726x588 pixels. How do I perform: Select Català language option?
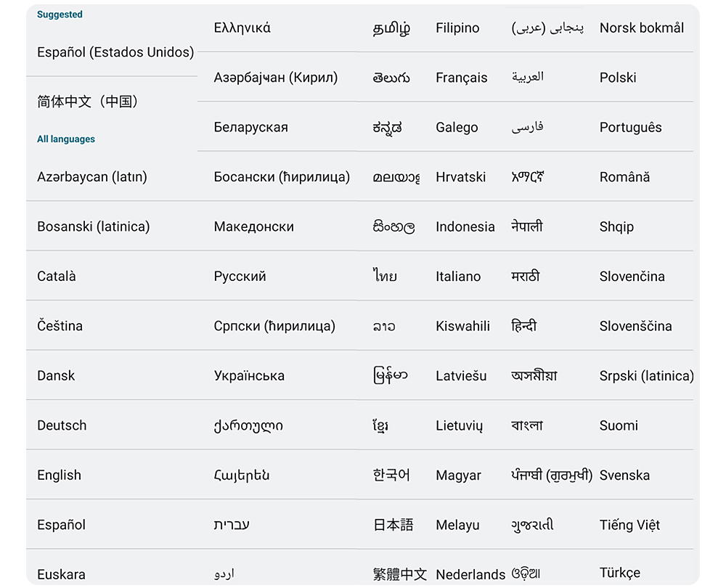pos(57,277)
